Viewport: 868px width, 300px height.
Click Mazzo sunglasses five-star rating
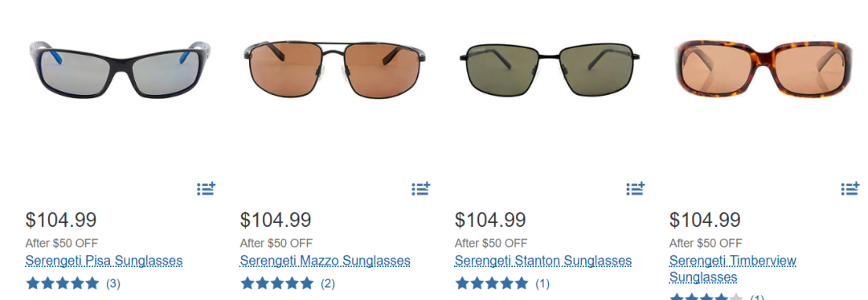pyautogui.click(x=276, y=284)
